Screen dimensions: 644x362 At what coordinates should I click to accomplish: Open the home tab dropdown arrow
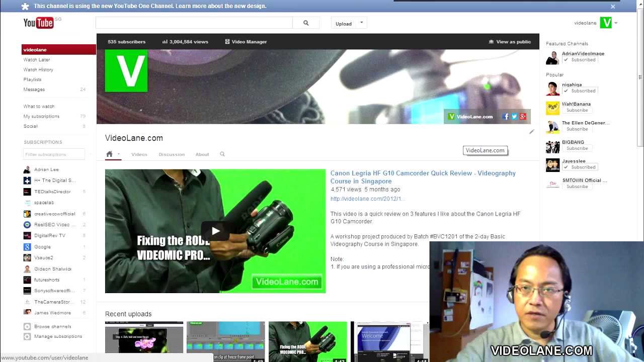click(119, 154)
